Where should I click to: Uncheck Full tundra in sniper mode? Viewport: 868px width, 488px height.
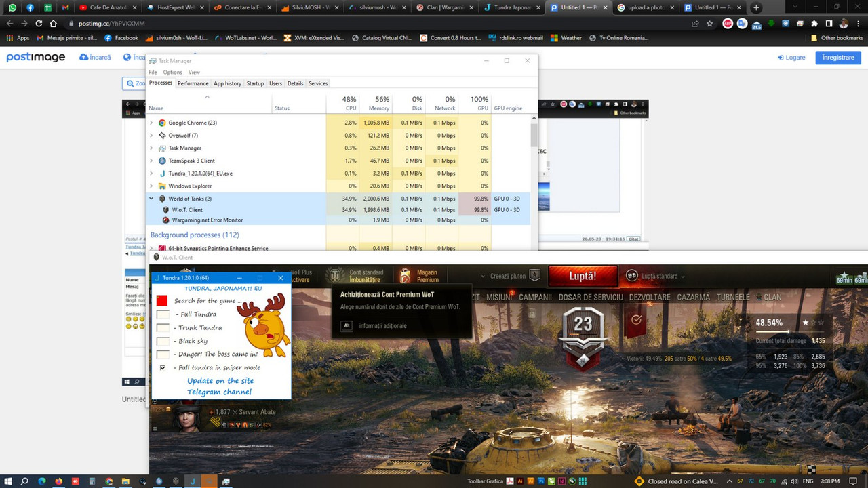click(x=163, y=367)
